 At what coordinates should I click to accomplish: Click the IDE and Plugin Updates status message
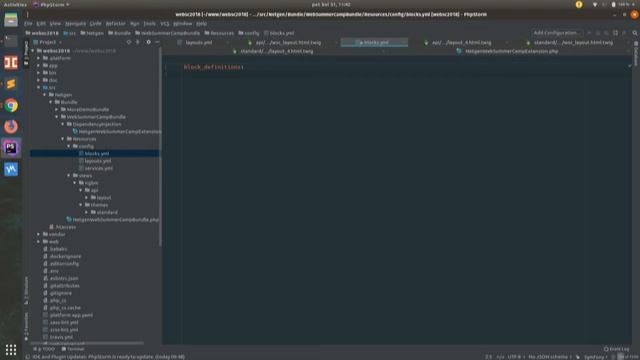tap(108, 357)
